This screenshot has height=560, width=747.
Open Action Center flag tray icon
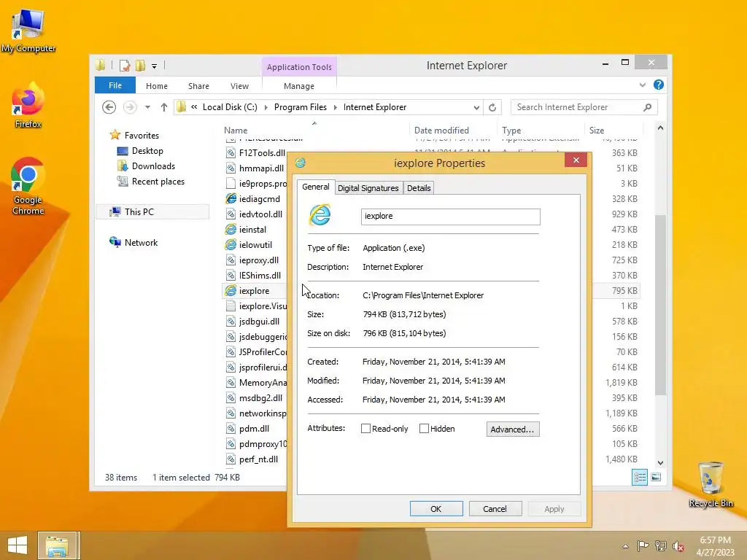(x=643, y=545)
